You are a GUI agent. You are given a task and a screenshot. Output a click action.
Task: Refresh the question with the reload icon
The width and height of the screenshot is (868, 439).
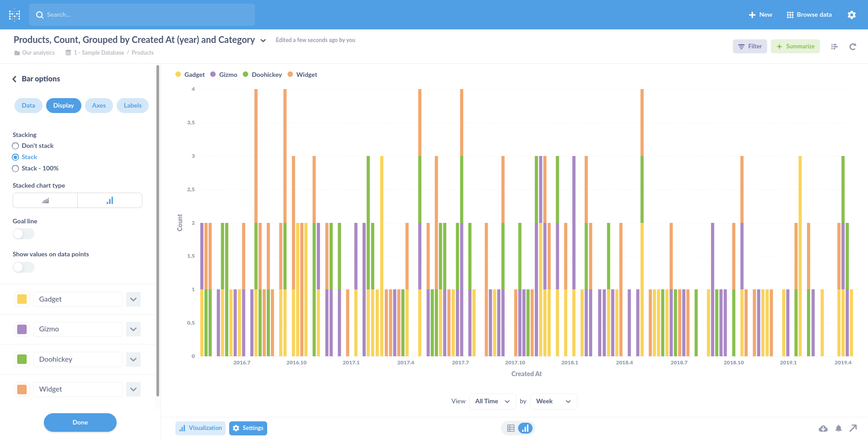(x=853, y=47)
